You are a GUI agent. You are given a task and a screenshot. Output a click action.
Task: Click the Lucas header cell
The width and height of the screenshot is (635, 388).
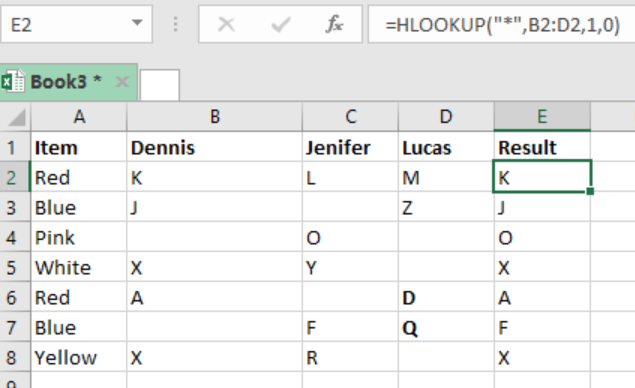tap(446, 147)
